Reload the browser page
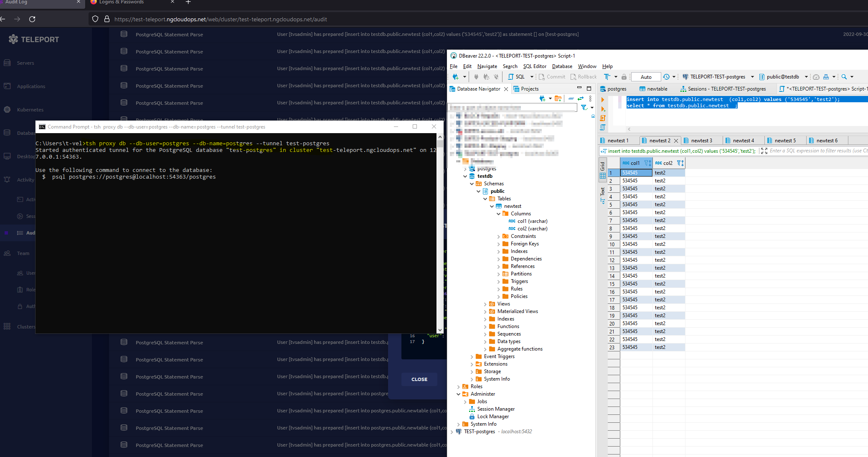Screen dimensions: 868x457 32,19
